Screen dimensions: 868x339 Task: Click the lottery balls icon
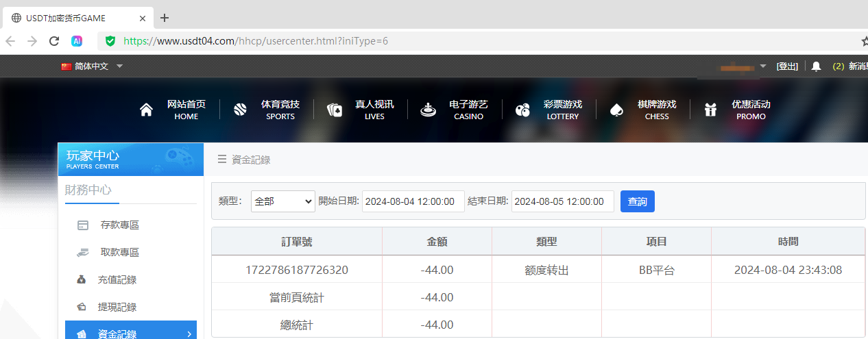[x=522, y=110]
